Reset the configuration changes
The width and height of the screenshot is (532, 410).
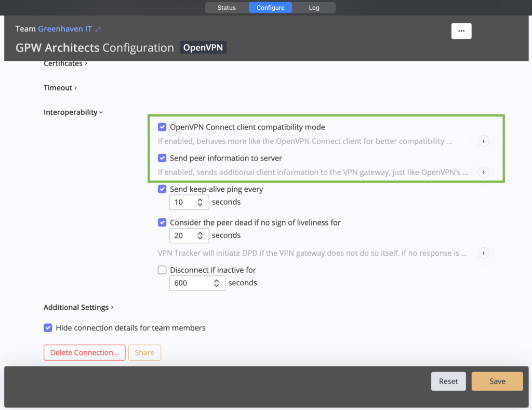(448, 381)
